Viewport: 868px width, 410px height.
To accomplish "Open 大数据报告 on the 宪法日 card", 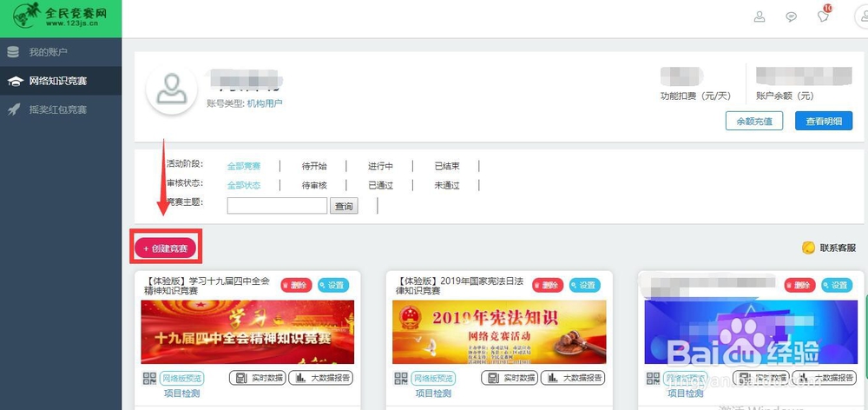I will (x=573, y=379).
